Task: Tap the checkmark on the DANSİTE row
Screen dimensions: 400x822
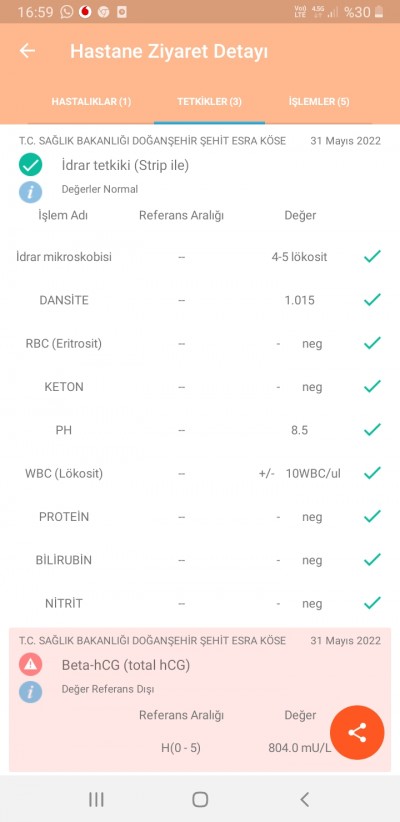Action: tap(372, 300)
